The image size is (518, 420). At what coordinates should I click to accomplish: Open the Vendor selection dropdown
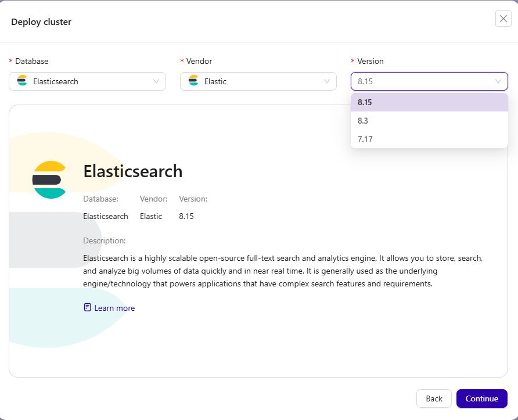[x=258, y=81]
